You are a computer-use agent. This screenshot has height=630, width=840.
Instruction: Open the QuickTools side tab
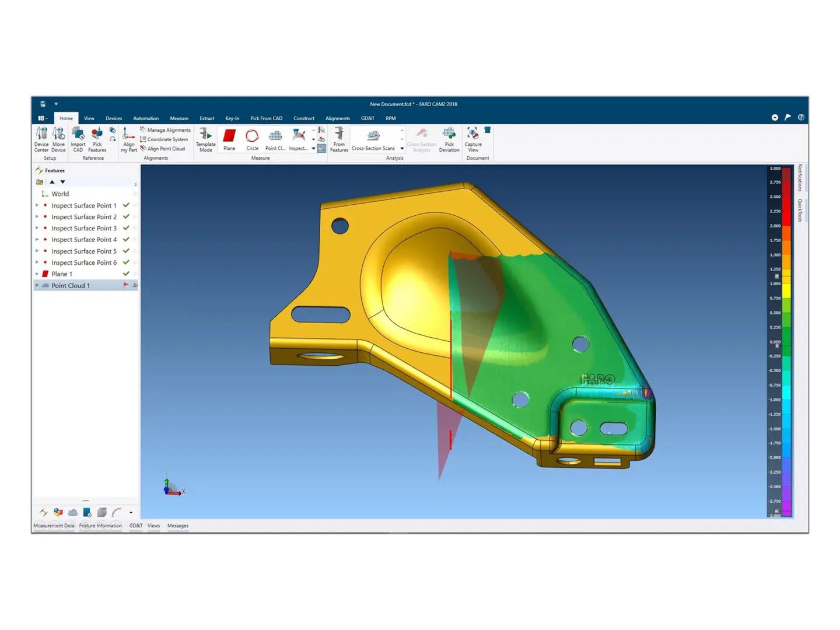(x=800, y=210)
